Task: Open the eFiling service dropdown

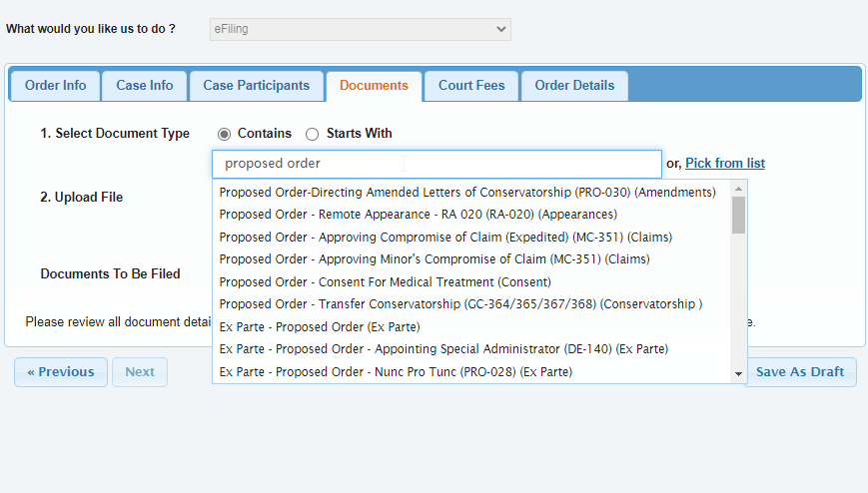Action: coord(361,29)
